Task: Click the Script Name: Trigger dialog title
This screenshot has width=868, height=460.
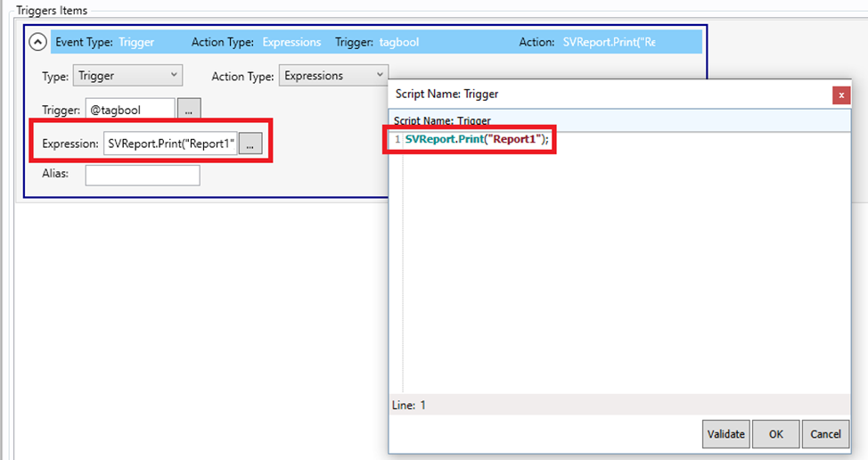Action: click(x=446, y=94)
